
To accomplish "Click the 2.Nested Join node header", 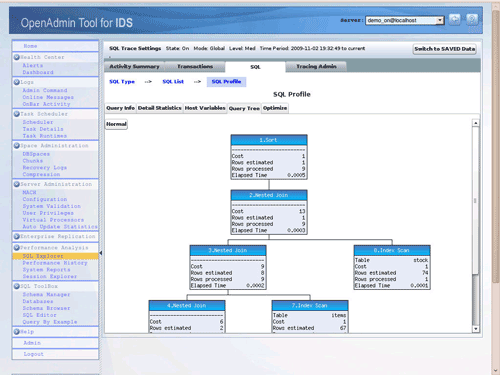I will (x=269, y=195).
